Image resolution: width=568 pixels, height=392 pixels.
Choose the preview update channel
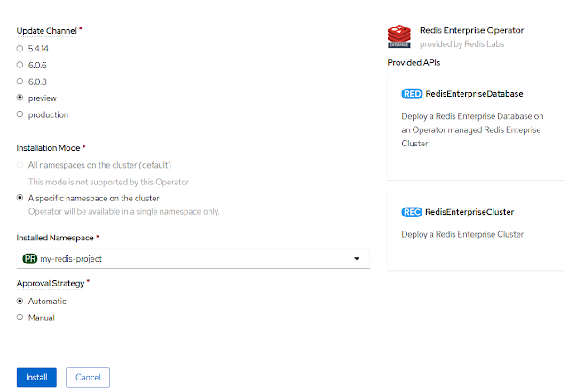point(20,98)
